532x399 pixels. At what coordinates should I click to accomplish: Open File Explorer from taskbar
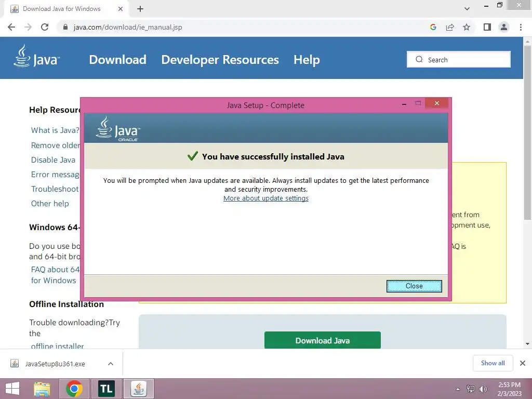[x=42, y=389]
